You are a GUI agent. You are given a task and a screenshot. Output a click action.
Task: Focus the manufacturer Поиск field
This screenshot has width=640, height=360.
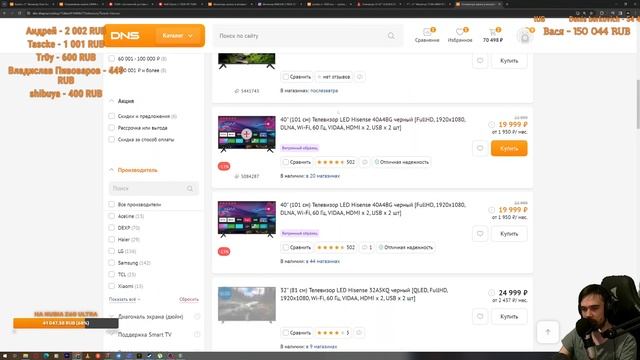tap(153, 188)
